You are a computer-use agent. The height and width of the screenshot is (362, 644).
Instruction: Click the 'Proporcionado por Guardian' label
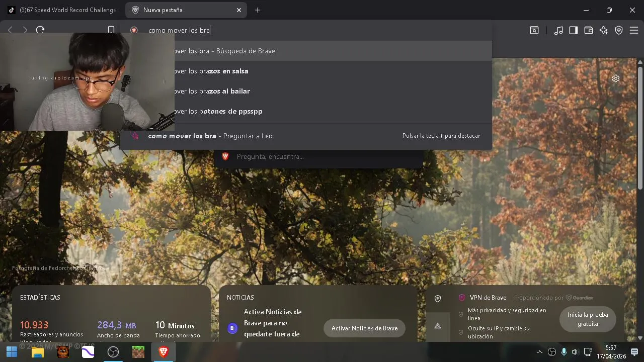pyautogui.click(x=553, y=298)
